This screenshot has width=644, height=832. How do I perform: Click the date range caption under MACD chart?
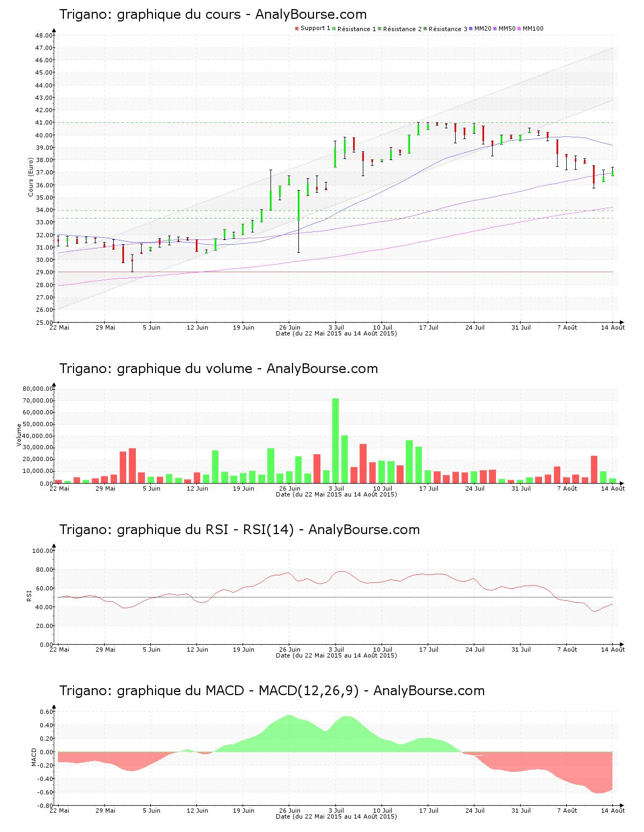(x=336, y=816)
